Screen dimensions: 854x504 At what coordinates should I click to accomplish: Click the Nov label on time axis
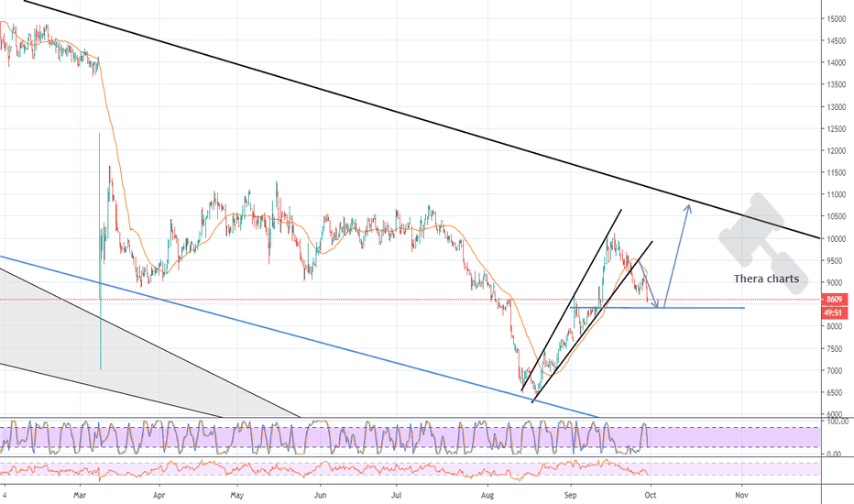click(741, 495)
